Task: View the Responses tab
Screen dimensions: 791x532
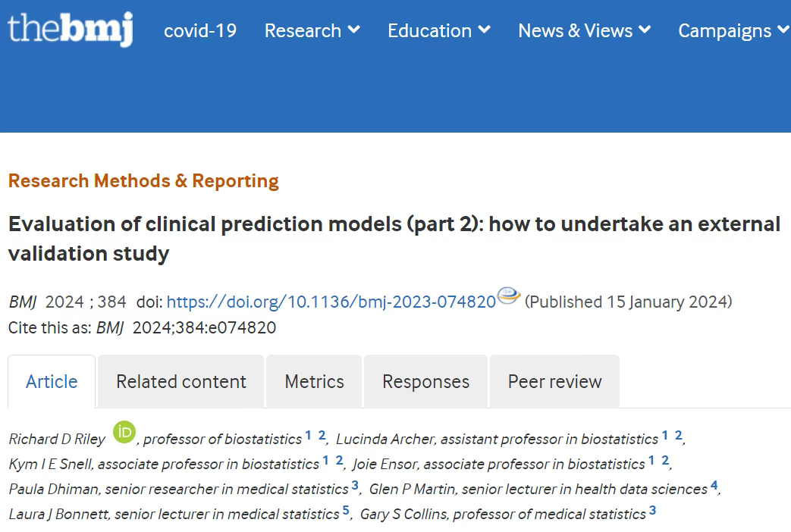Action: (x=425, y=382)
